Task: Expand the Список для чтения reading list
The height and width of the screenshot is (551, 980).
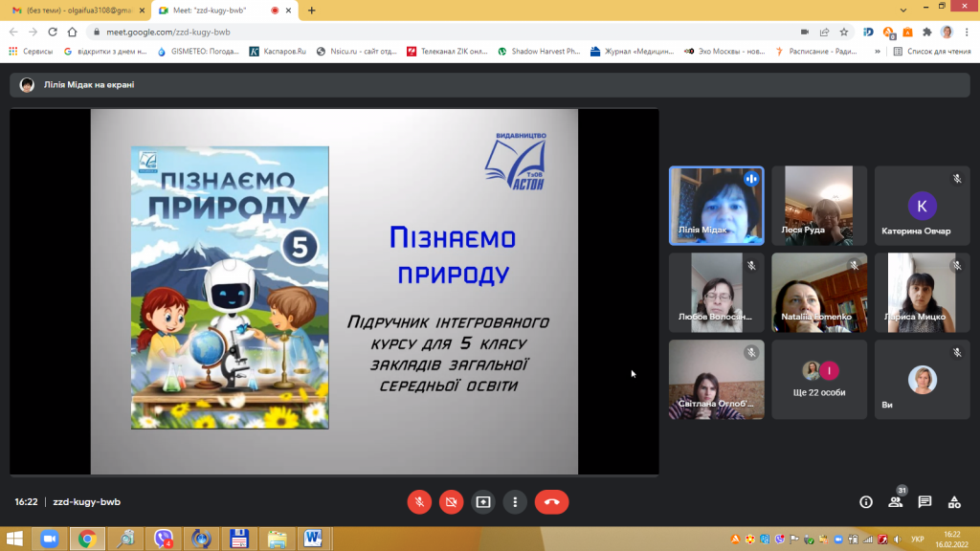Action: click(931, 52)
